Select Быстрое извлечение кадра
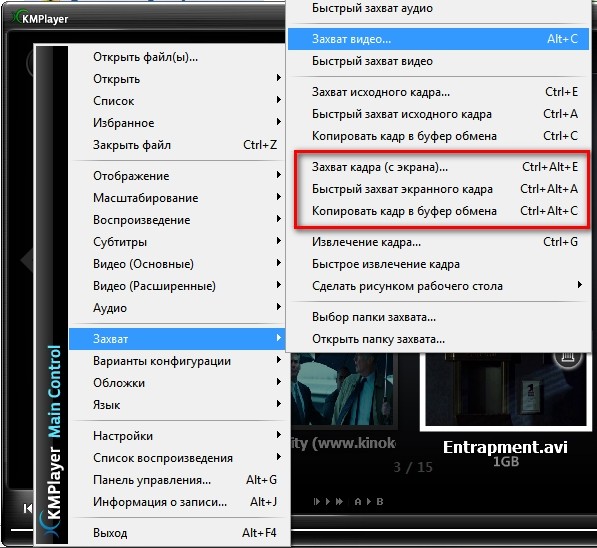The width and height of the screenshot is (597, 548). (438, 264)
